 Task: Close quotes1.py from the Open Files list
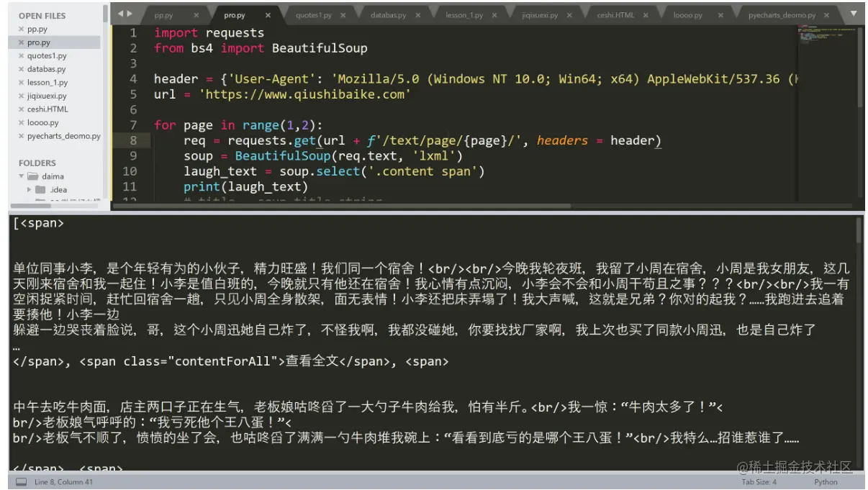(21, 56)
